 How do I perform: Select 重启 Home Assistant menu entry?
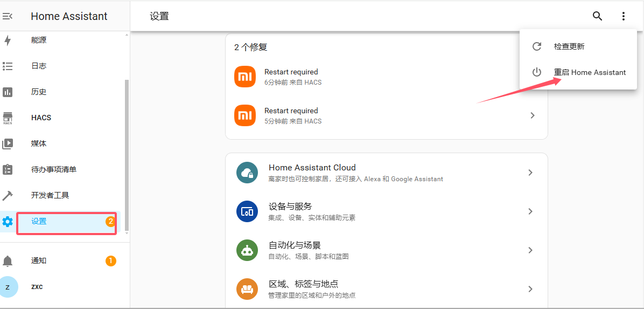point(578,72)
